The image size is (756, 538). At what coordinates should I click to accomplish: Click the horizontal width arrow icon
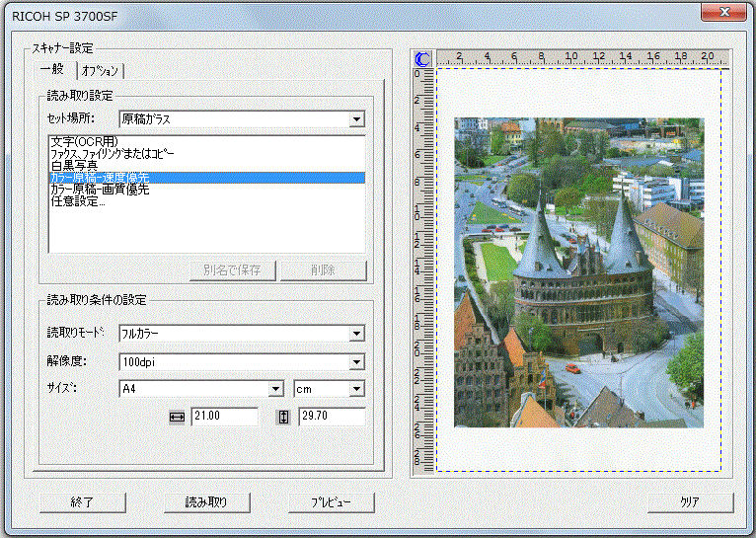(178, 417)
